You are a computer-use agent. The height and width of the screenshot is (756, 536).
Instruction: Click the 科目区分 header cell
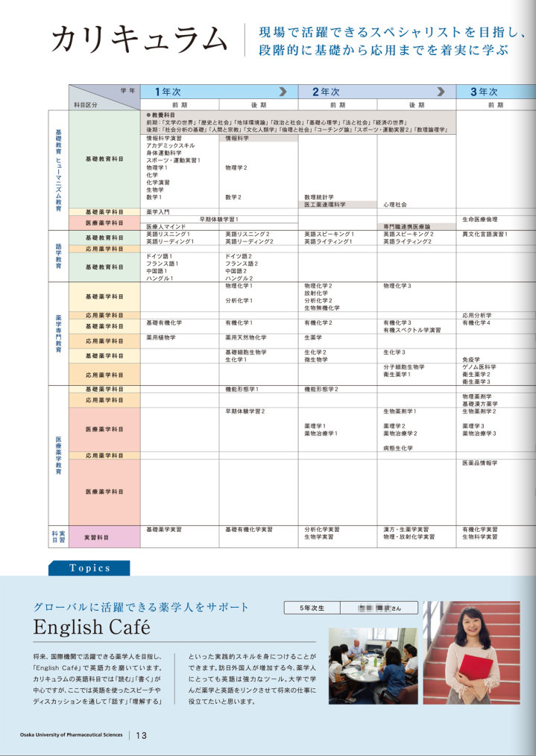pyautogui.click(x=85, y=106)
